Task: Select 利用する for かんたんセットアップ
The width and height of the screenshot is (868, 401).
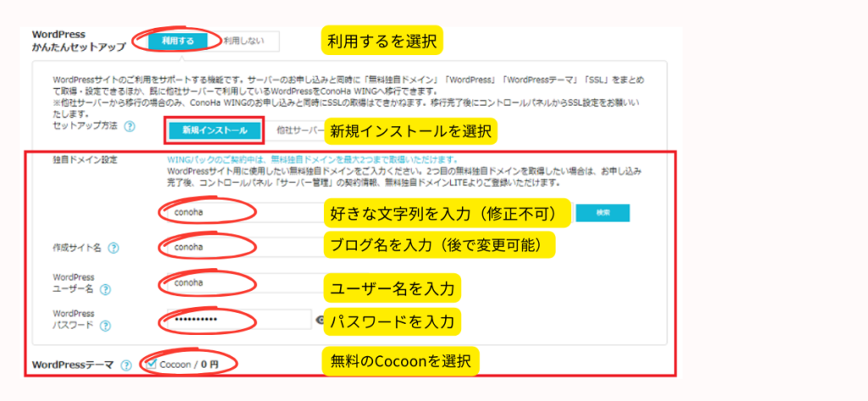Action: tap(177, 41)
